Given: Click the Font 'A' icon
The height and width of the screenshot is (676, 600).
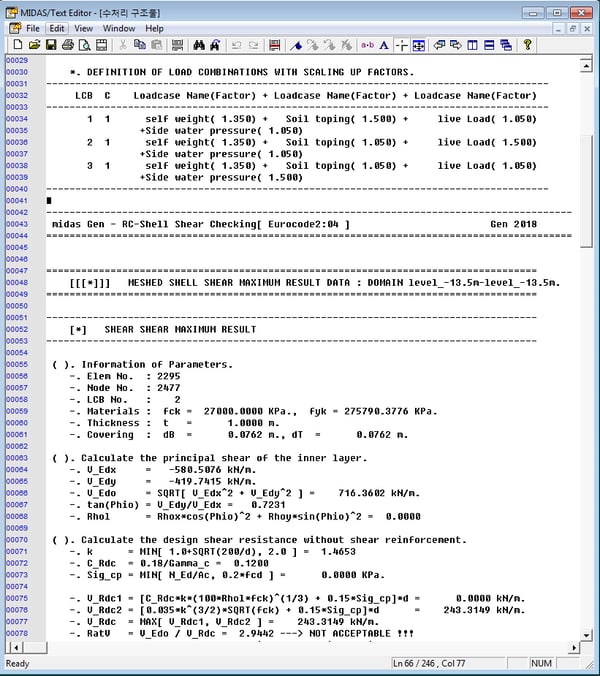Looking at the screenshot, I should (x=384, y=45).
